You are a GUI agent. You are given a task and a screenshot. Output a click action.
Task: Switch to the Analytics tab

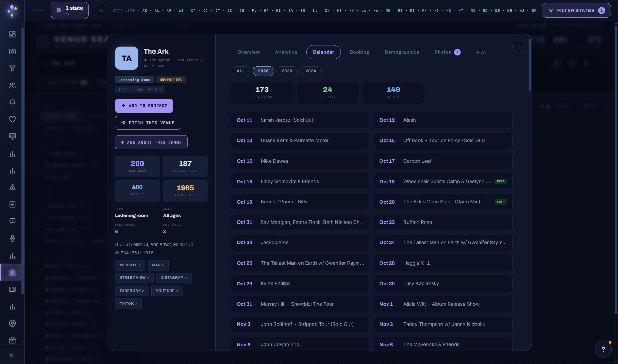[286, 52]
